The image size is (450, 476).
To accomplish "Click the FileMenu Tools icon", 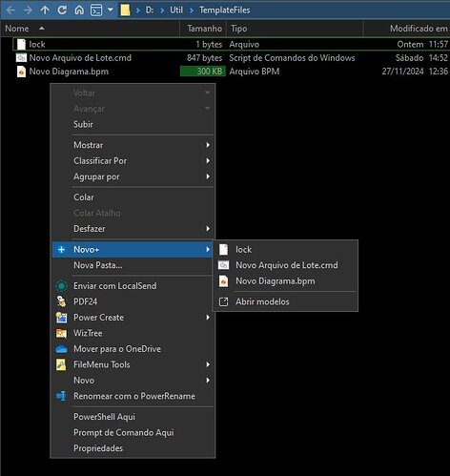I will tap(61, 364).
